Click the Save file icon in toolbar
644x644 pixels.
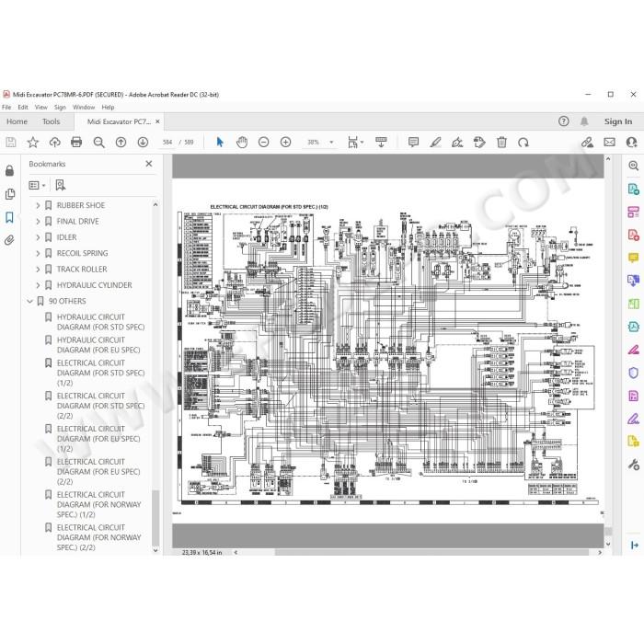[11, 142]
